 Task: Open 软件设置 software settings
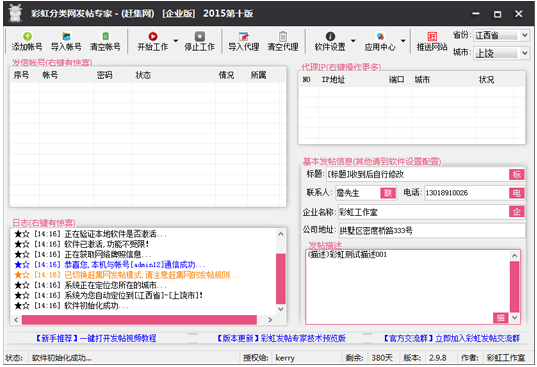[x=330, y=41]
